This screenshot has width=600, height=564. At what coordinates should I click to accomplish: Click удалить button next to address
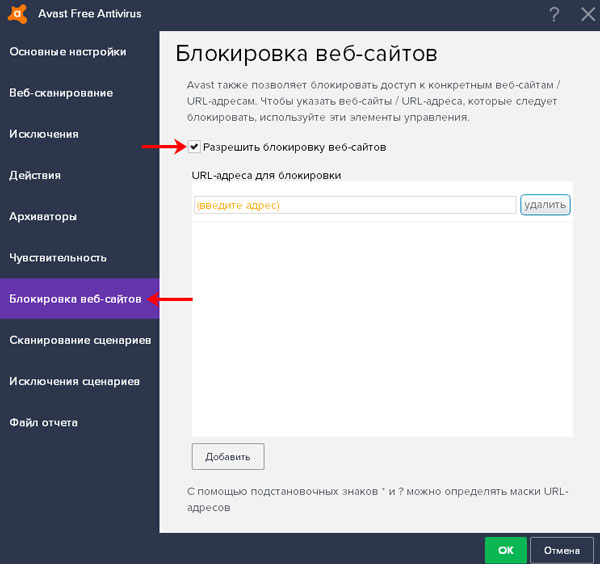click(x=545, y=205)
